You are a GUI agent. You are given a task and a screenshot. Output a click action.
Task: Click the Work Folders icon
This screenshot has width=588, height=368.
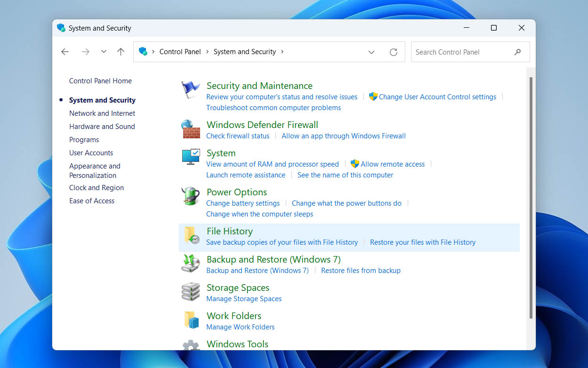[192, 320]
